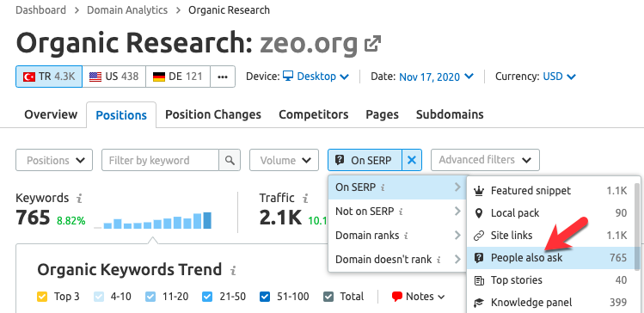Choose the Top stories option
The image size is (644, 313).
point(551,280)
